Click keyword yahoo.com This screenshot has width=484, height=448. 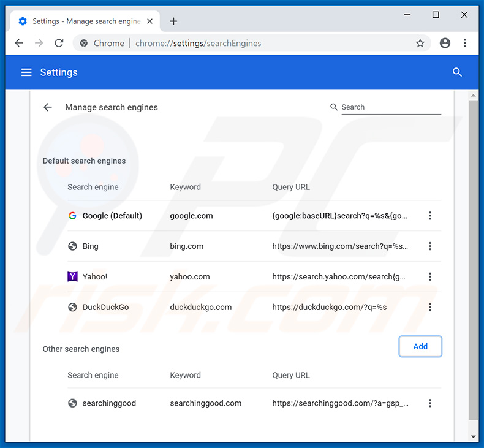coord(190,276)
